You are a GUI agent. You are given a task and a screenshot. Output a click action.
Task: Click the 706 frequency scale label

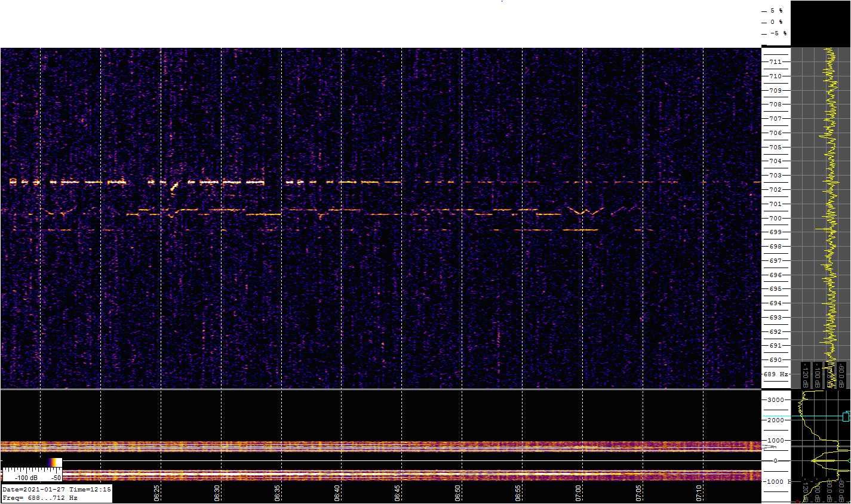point(776,133)
